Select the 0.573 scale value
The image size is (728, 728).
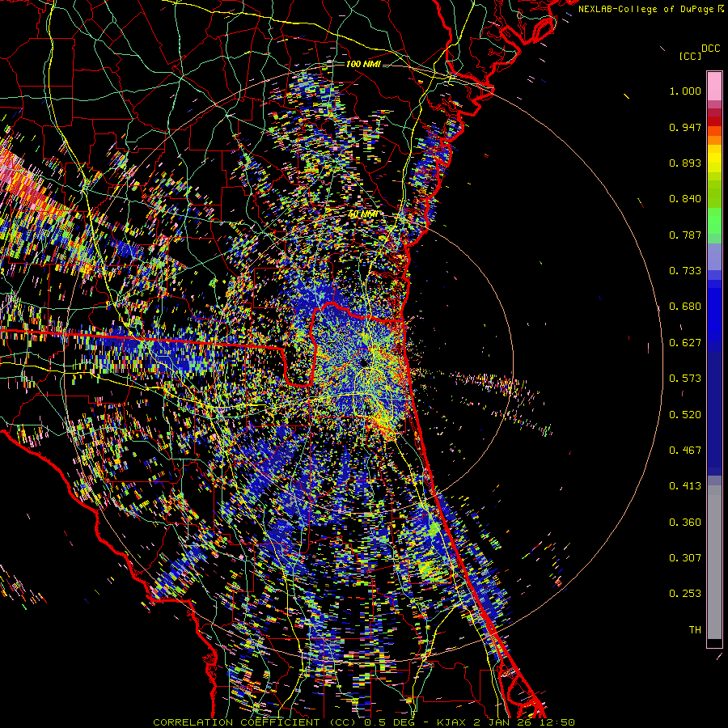[x=685, y=379]
